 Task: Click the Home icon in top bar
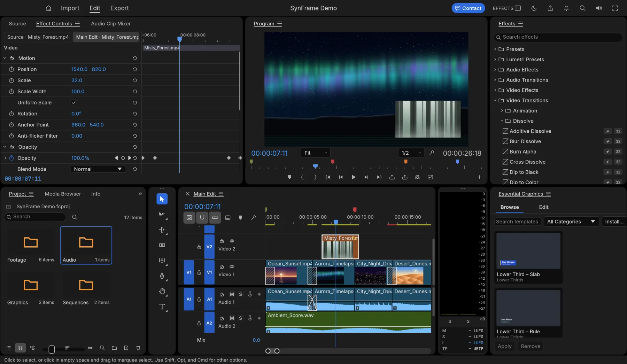coord(49,8)
